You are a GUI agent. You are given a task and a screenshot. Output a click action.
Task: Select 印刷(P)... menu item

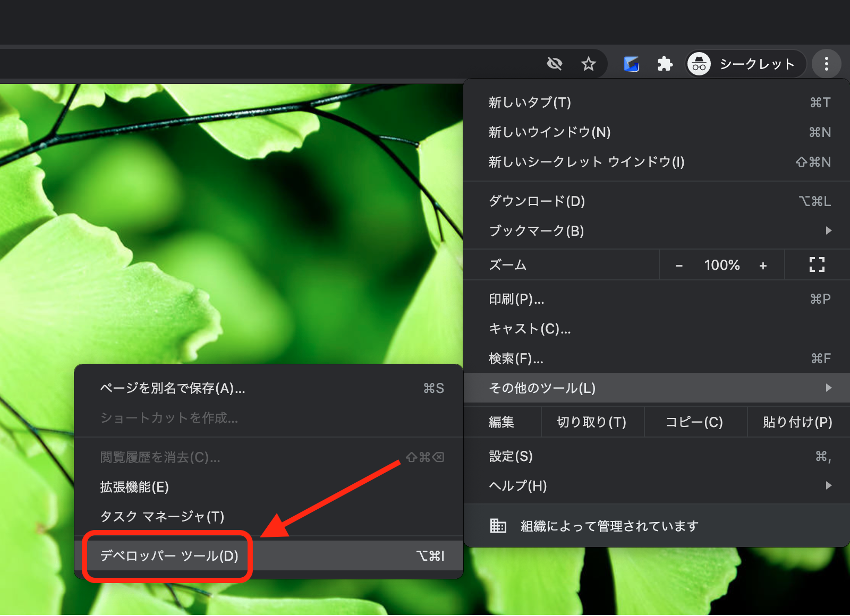[657, 299]
